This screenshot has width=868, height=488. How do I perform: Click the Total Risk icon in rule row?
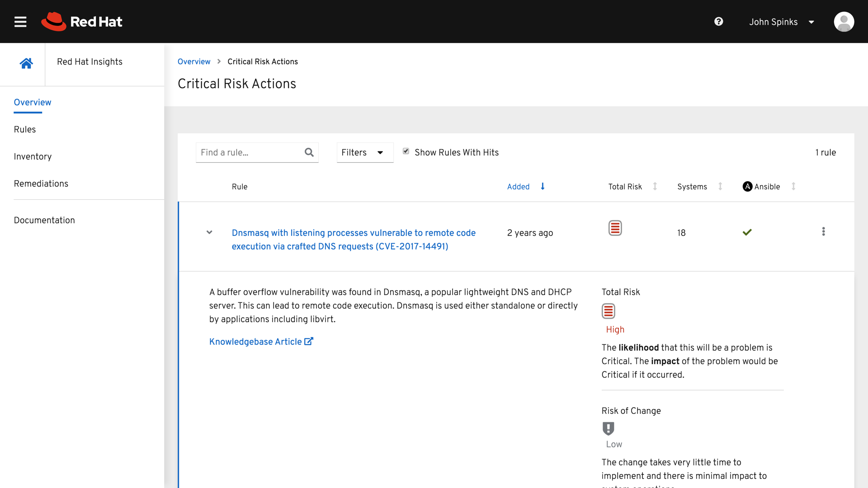tap(615, 228)
